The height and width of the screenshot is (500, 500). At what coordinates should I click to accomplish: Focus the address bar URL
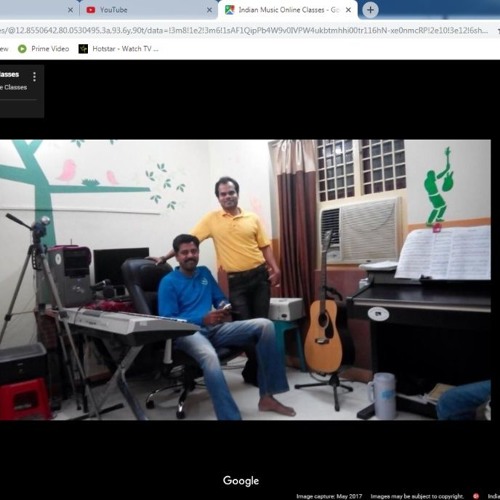[x=245, y=31]
